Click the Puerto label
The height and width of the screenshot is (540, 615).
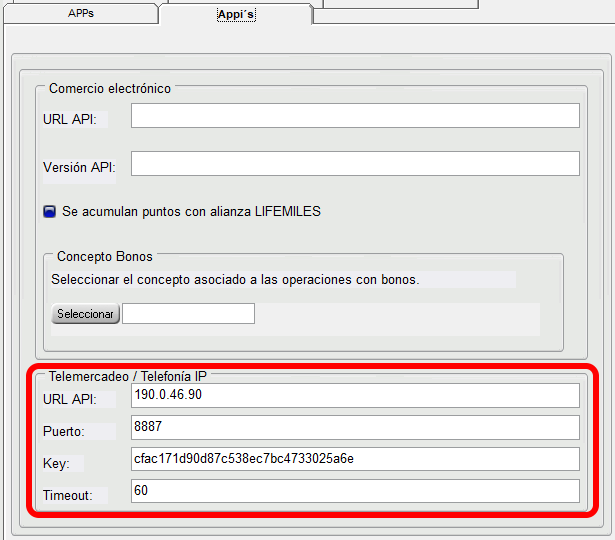click(65, 431)
